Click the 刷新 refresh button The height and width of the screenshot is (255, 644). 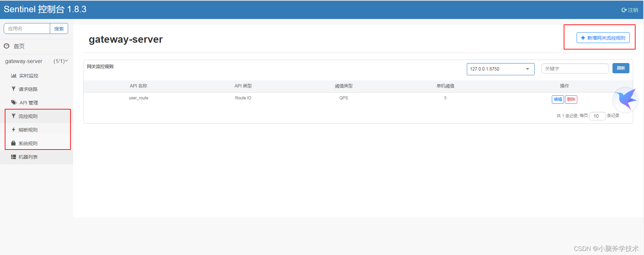621,68
